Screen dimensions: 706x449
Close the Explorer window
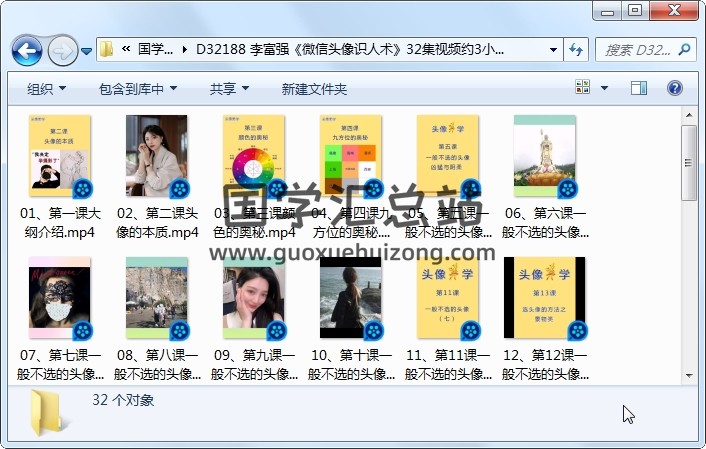click(674, 10)
